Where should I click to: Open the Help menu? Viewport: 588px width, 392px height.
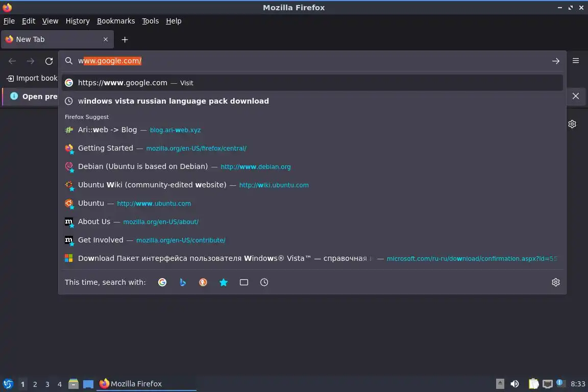click(174, 21)
